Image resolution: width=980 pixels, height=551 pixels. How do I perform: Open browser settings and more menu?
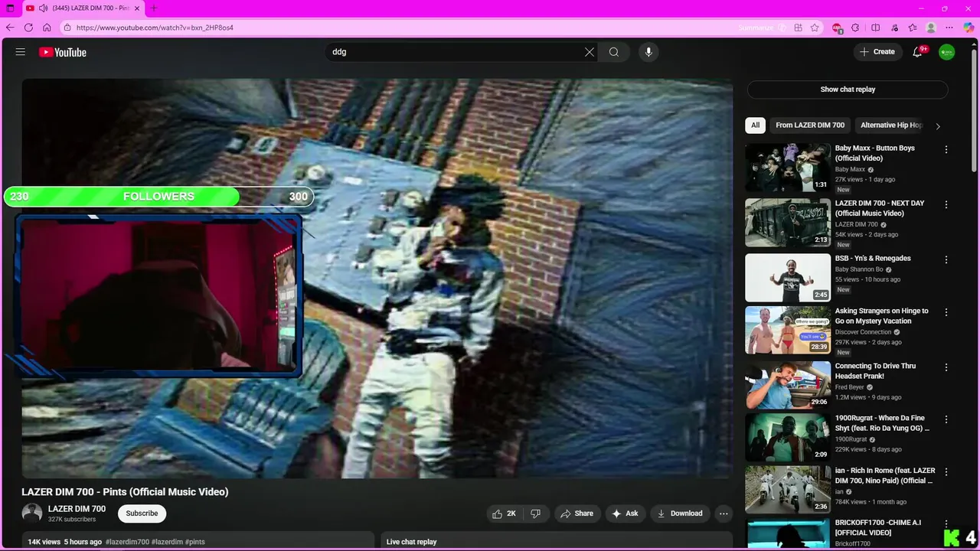click(x=949, y=28)
